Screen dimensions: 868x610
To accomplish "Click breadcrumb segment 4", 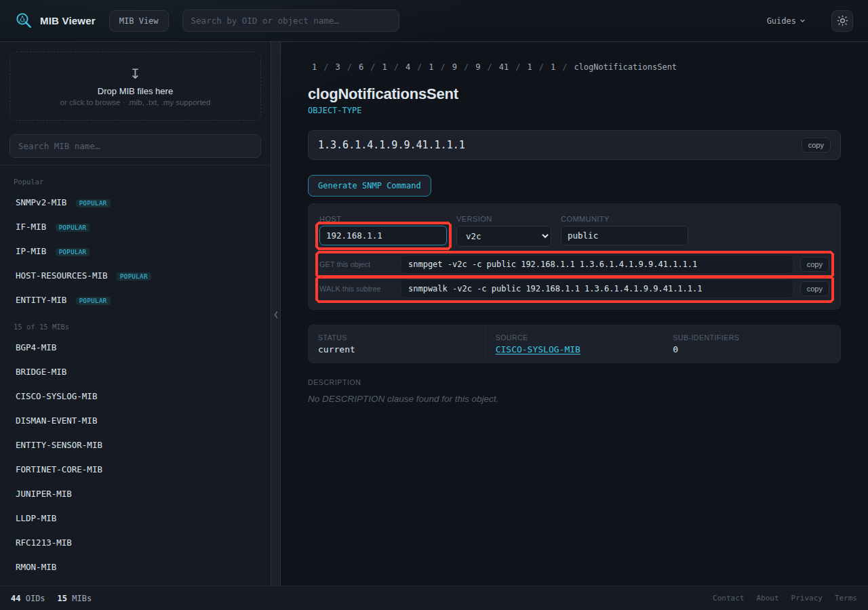I will point(408,67).
